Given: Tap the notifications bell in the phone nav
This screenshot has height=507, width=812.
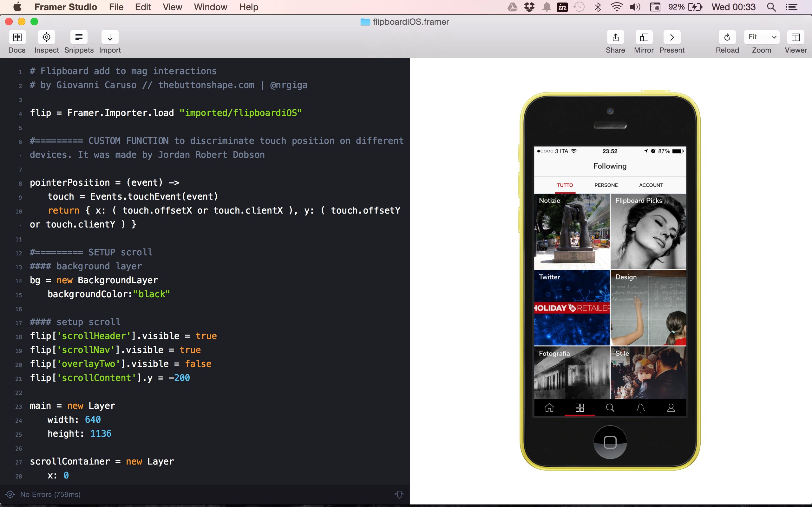Looking at the screenshot, I should tap(640, 408).
